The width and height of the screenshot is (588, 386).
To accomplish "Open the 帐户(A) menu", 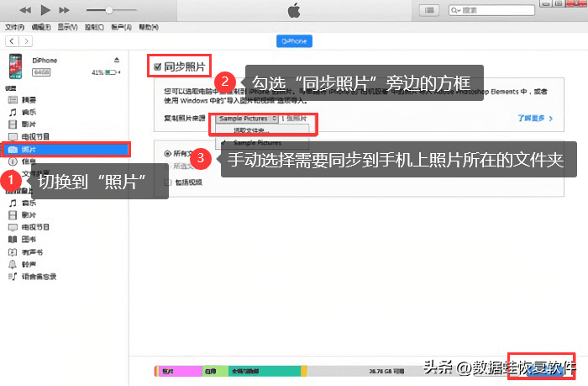I will (121, 28).
